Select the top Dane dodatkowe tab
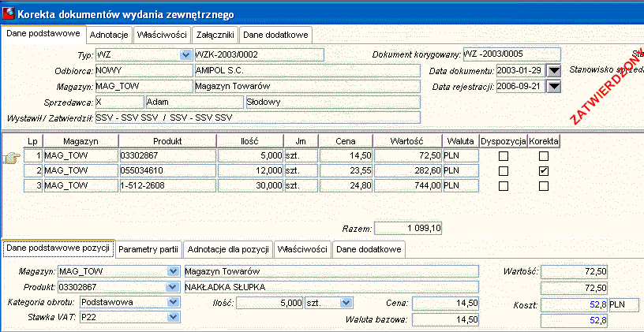This screenshot has height=332, width=644. [x=275, y=35]
